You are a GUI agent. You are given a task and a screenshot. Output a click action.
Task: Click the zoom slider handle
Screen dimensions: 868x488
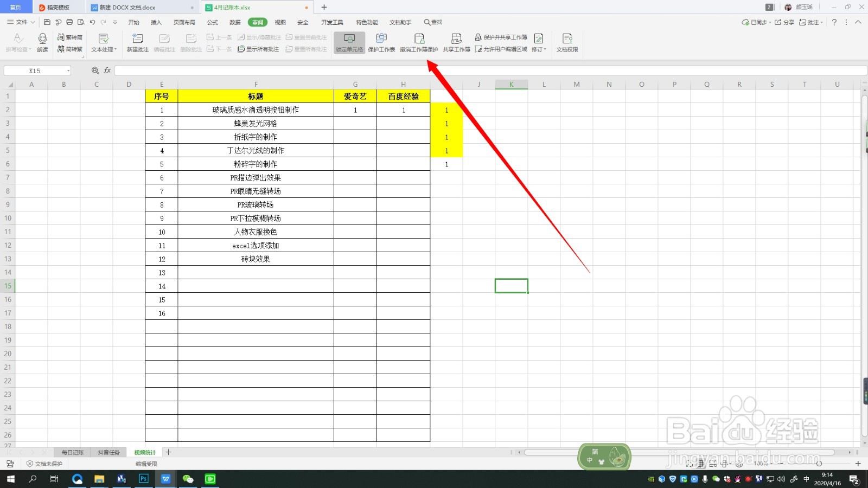(819, 464)
